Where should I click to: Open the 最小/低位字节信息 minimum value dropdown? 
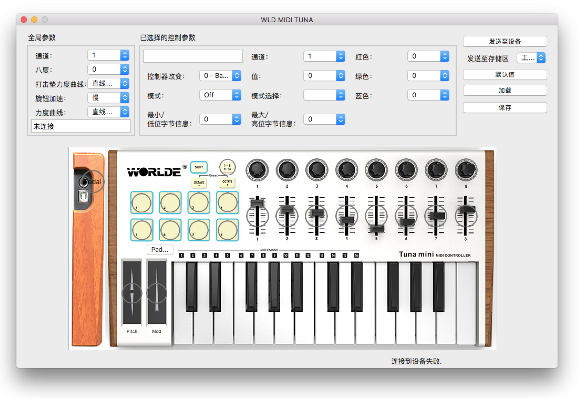[x=220, y=119]
